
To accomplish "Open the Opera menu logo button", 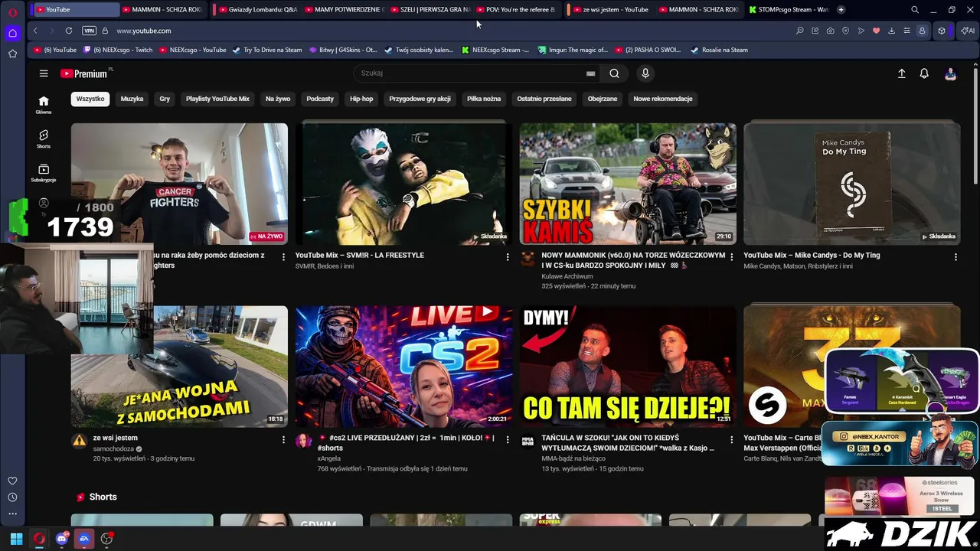I will (12, 12).
